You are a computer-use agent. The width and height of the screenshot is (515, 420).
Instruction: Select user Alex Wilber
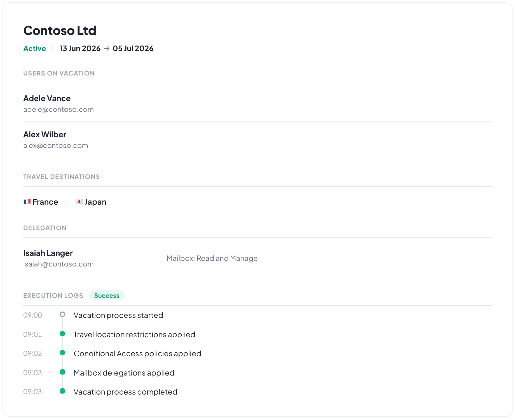[45, 135]
